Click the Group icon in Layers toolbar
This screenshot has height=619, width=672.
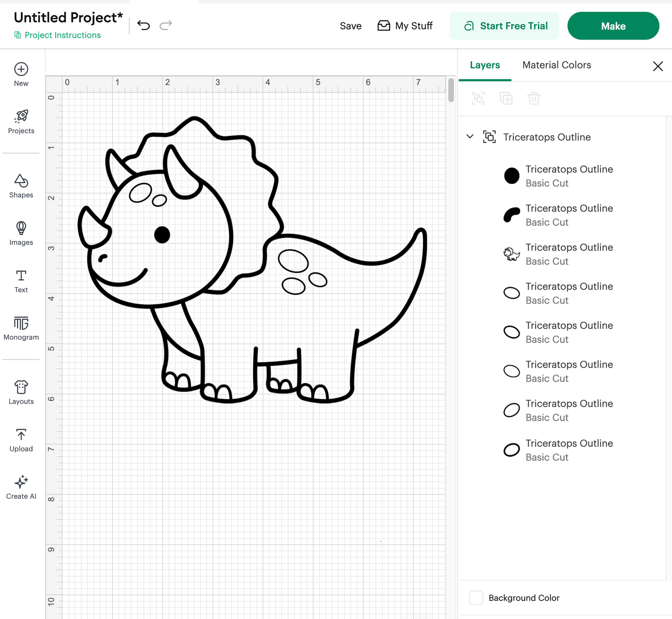(x=478, y=98)
